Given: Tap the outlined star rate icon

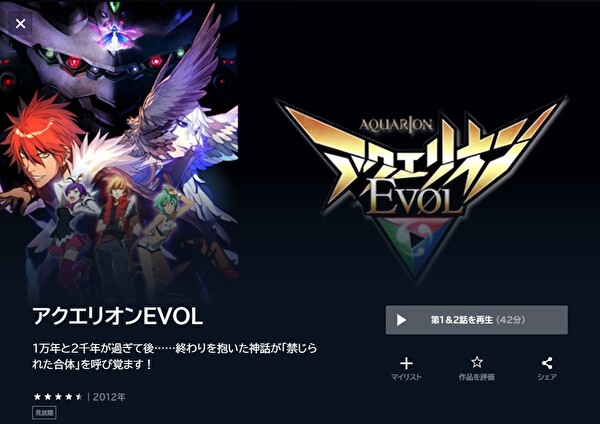Looking at the screenshot, I should click(x=477, y=362).
